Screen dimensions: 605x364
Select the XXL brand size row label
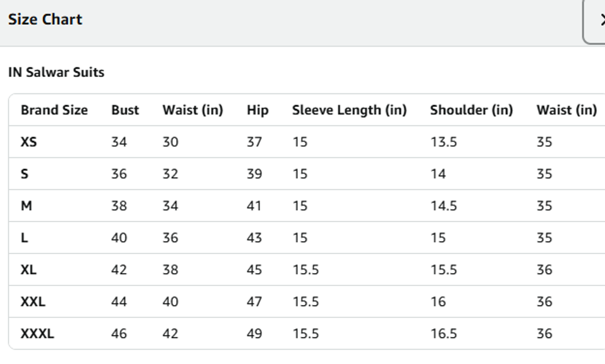pyautogui.click(x=33, y=302)
